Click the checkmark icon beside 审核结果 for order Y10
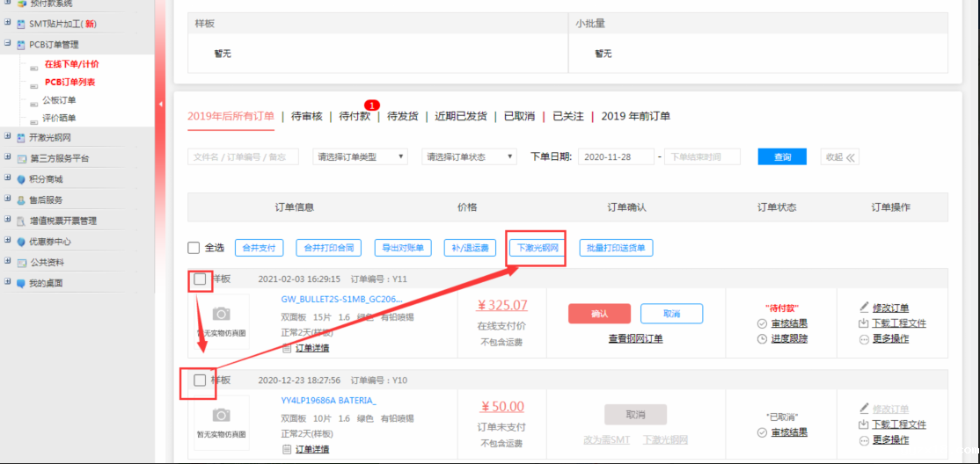The width and height of the screenshot is (980, 464). (x=762, y=432)
